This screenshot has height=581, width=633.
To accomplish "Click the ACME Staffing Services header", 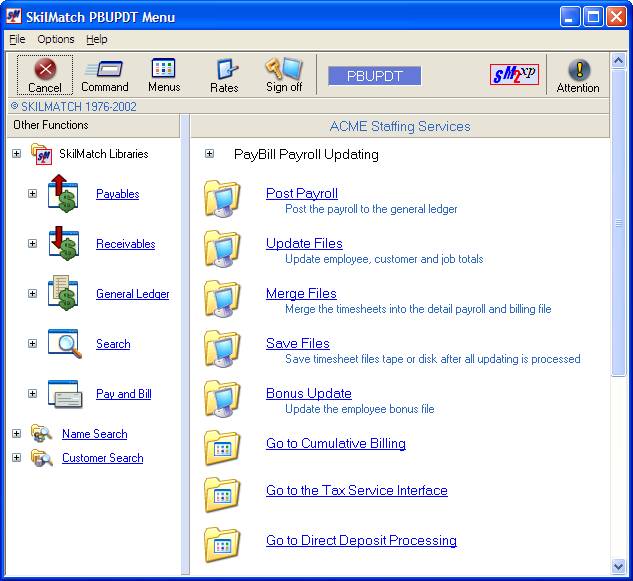I will 400,126.
